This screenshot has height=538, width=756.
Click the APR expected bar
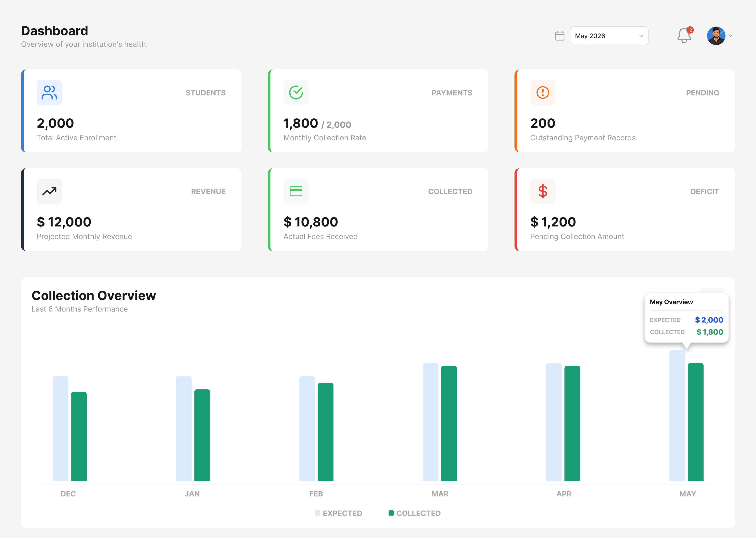pos(554,422)
